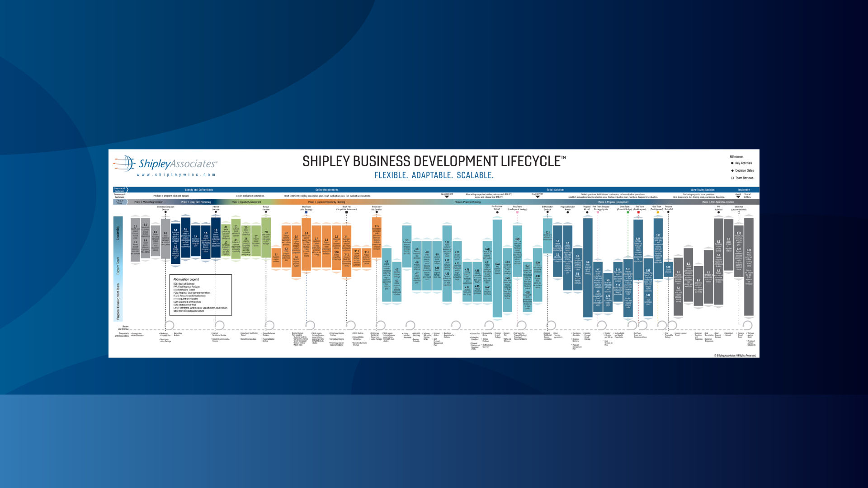Pick the Red Team red square swatch
Viewport: 868px width, 488px height.
[x=638, y=212]
